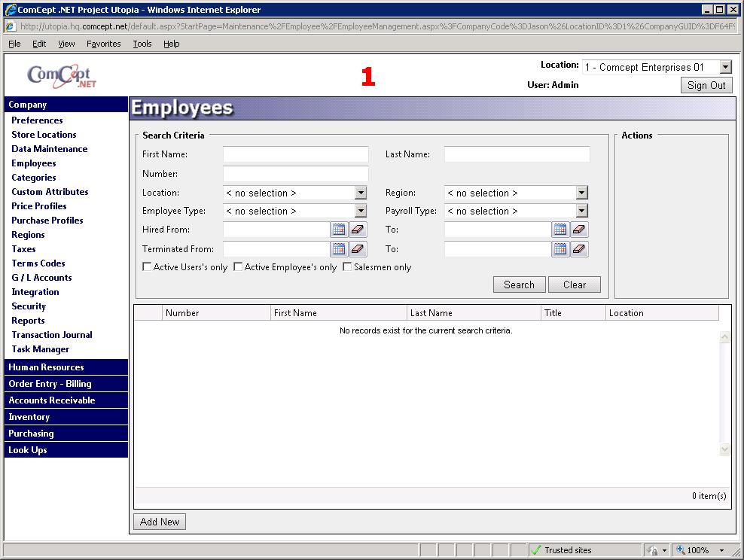
Task: Clear the Hired From date with eraser
Action: (358, 230)
